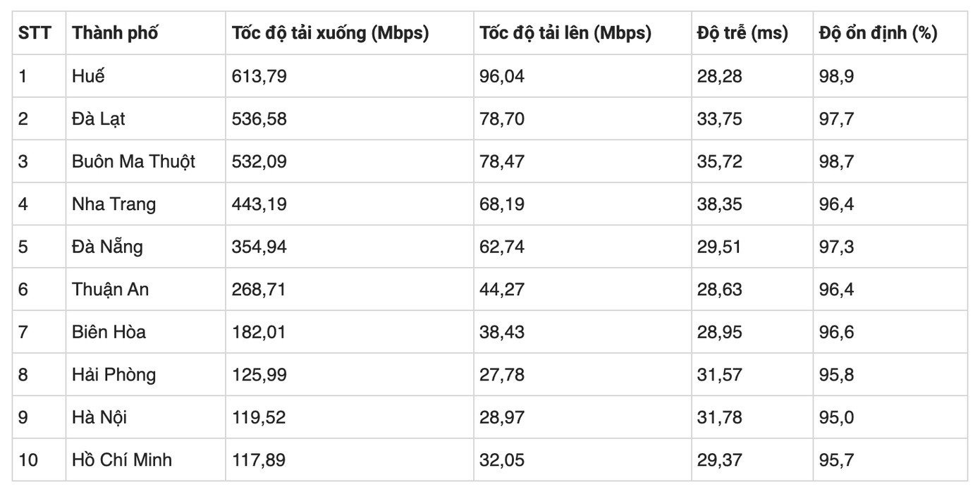Select the "Tốc độ tải xuống (Mbps)" header
Viewport: 980px width, 494px height.
coord(330,33)
